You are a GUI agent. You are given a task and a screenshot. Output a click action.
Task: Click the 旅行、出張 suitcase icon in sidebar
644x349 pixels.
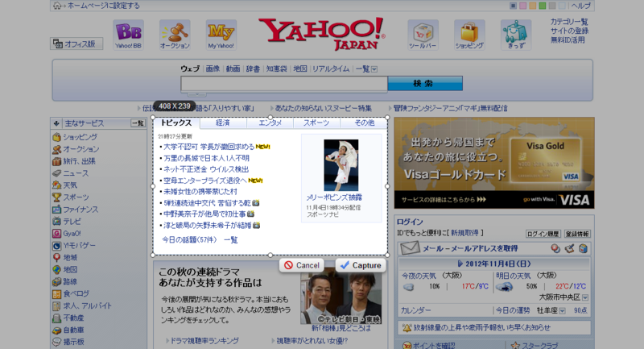point(56,161)
